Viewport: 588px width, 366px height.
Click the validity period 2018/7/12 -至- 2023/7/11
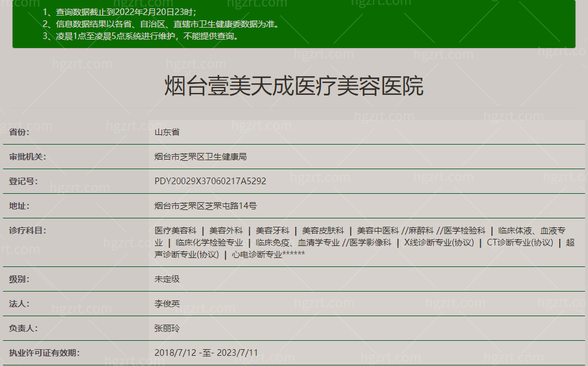pyautogui.click(x=206, y=353)
